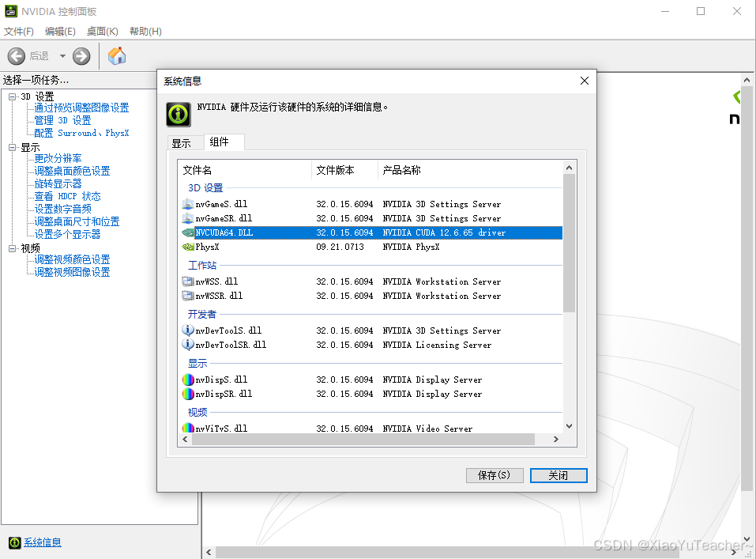Click the nvDevToolS.dll info icon
756x559 pixels.
coord(187,330)
